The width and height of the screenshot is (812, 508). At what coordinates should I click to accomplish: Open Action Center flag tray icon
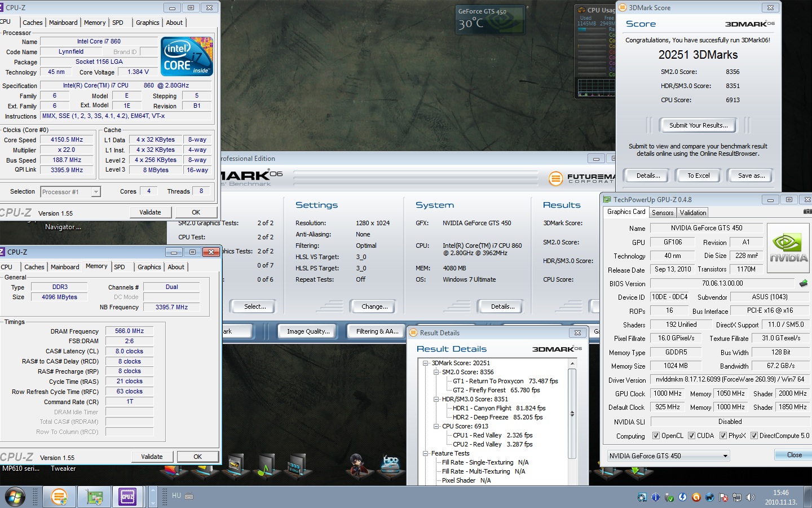click(x=723, y=497)
